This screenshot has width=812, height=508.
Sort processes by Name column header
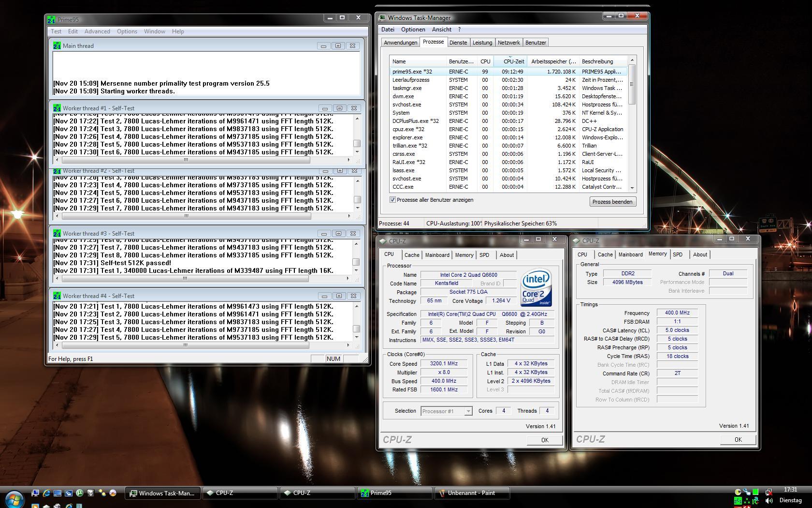click(418, 61)
